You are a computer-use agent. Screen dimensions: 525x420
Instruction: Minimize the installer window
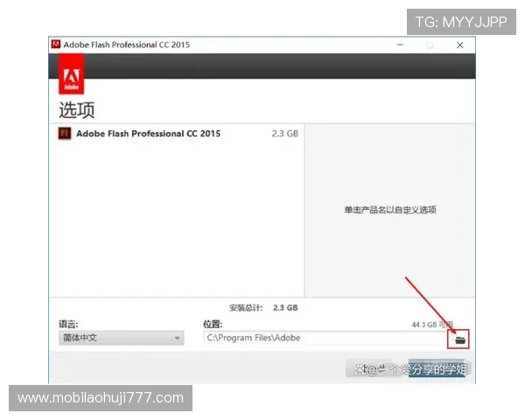[x=400, y=45]
